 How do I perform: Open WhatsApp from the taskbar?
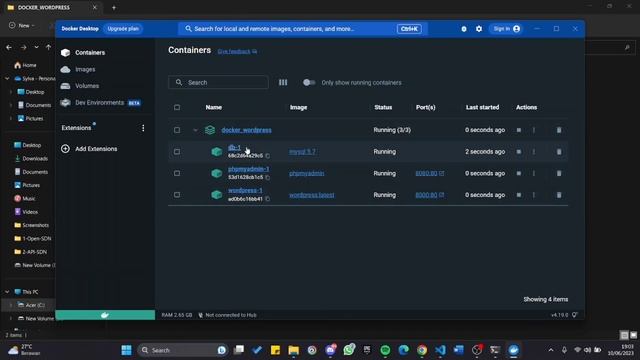coord(349,350)
